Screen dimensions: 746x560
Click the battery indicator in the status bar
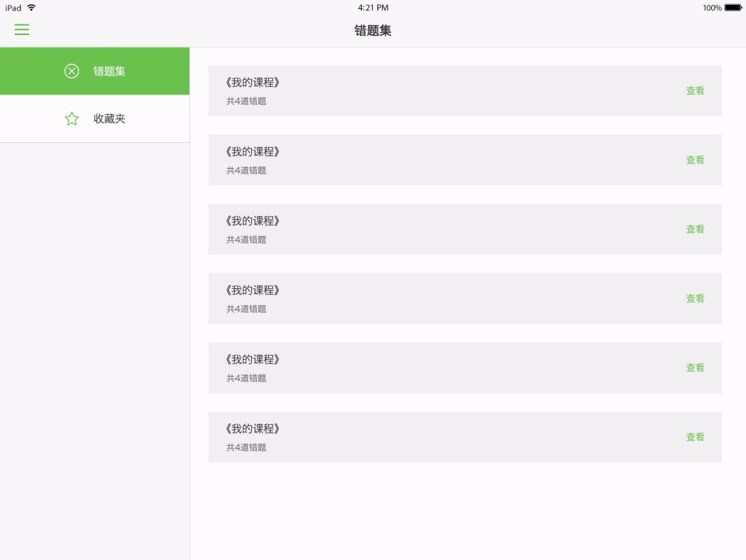click(732, 8)
